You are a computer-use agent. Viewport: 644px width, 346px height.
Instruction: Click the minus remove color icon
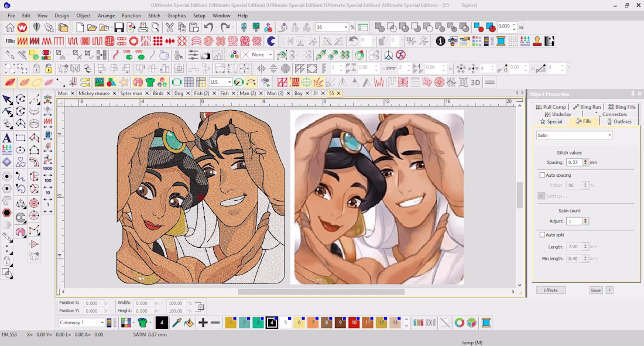[215, 323]
